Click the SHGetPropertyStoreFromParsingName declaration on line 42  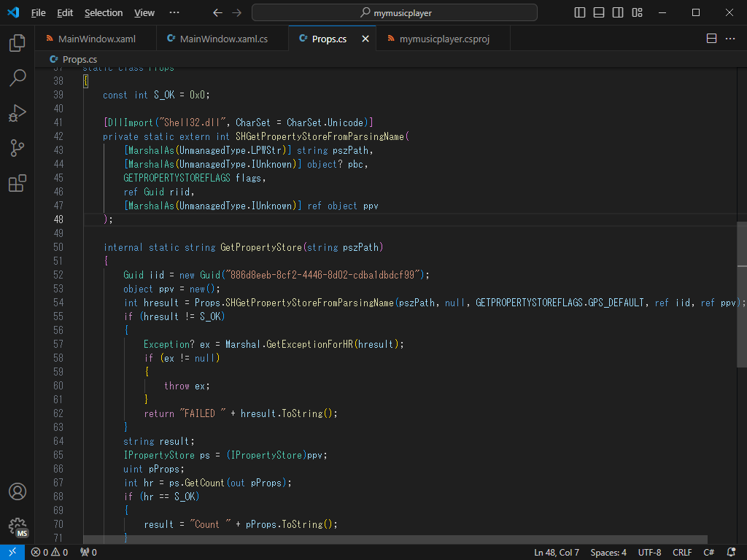(x=320, y=136)
